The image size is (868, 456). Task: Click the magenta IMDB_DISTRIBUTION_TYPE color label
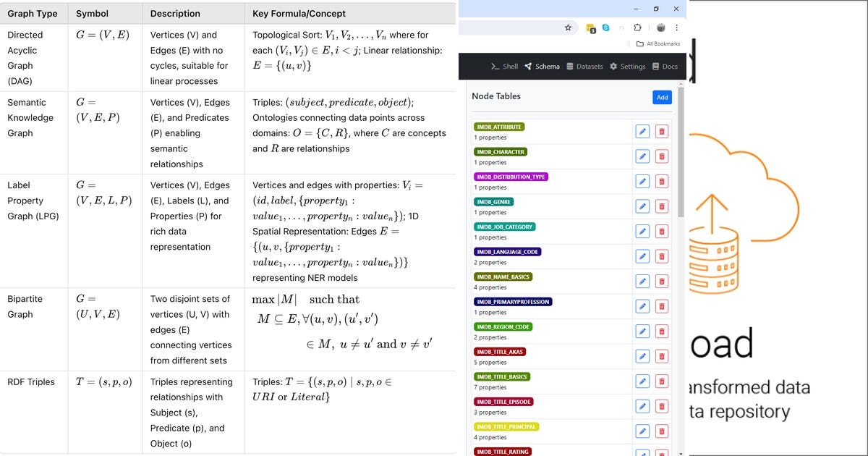point(511,177)
